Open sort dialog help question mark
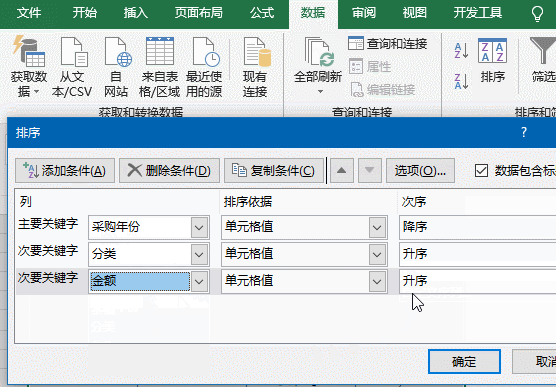 (x=524, y=132)
